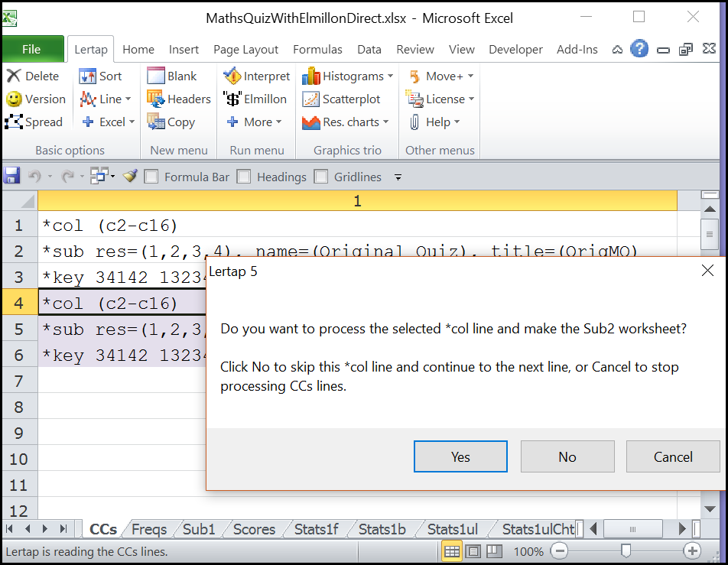Click the Spread icon
728x565 pixels.
click(x=14, y=122)
